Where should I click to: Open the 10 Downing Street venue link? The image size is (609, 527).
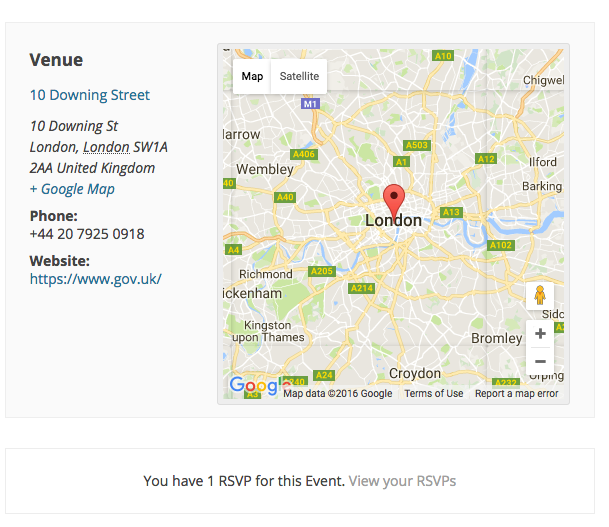click(x=90, y=95)
